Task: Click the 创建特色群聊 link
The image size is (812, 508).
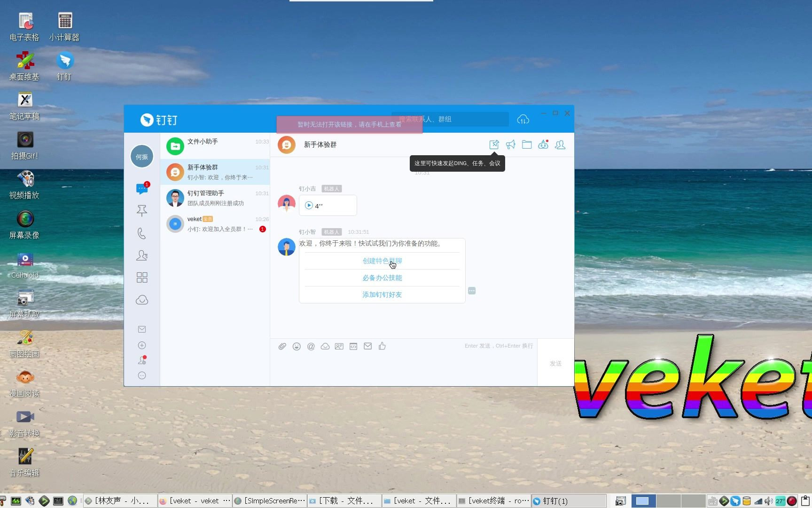Action: 382,261
